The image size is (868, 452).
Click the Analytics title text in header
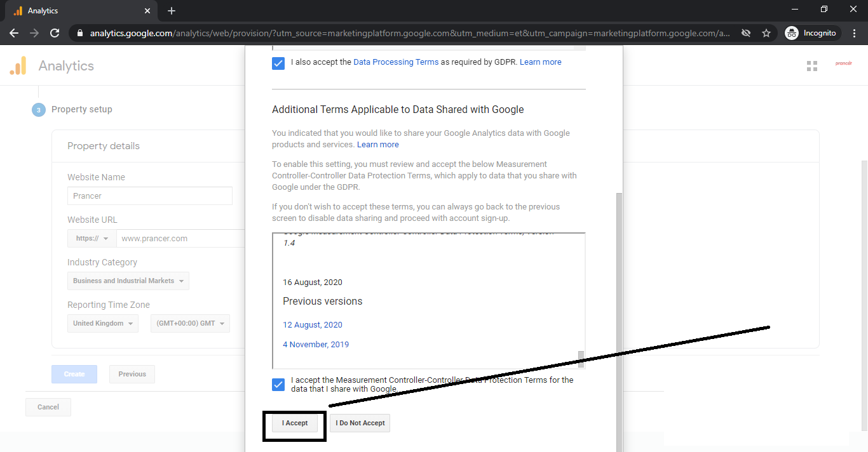(66, 65)
